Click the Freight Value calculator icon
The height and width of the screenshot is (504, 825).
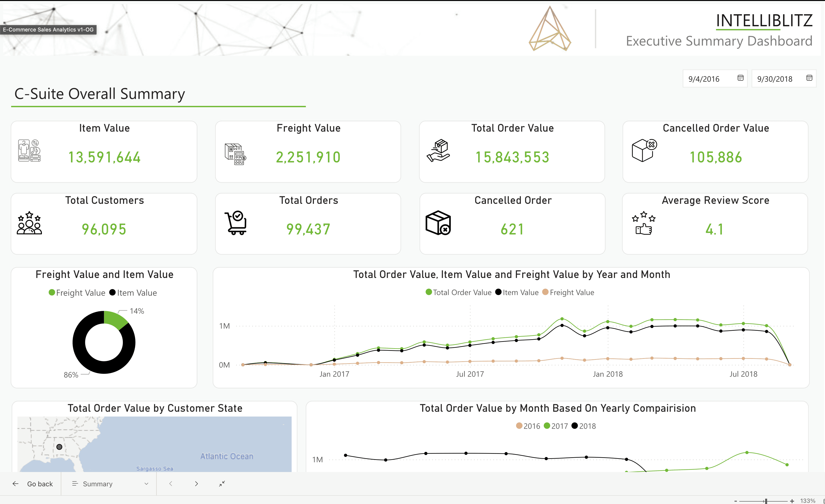click(x=235, y=154)
